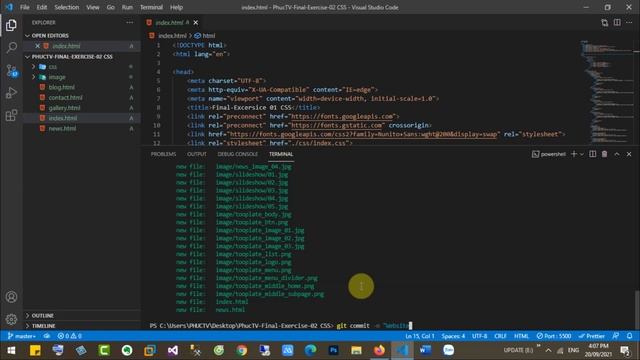The image size is (640, 360).
Task: Open the Selection menu
Action: click(67, 7)
